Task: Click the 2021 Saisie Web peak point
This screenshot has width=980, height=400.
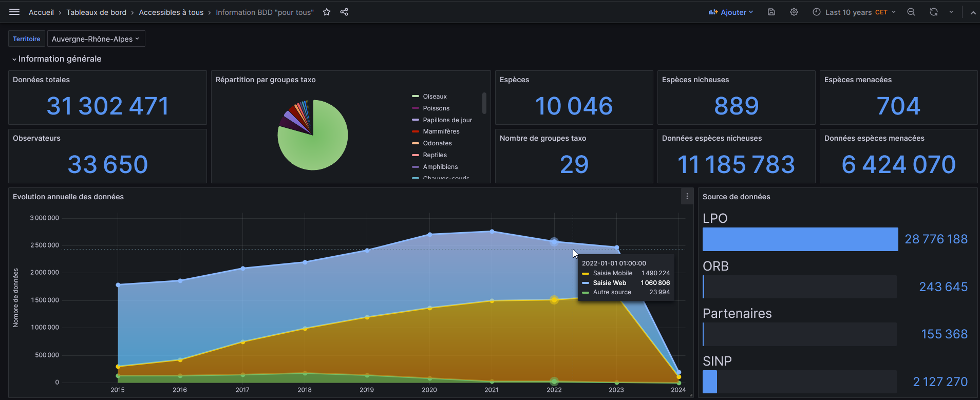Action: coord(492,232)
